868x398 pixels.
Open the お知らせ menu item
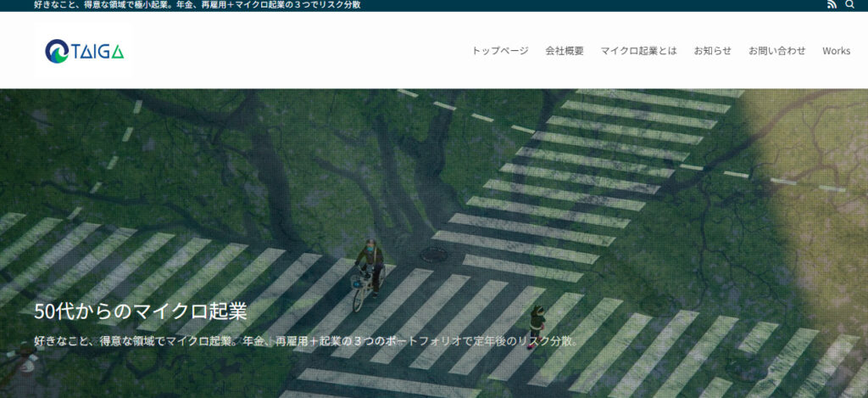point(712,50)
